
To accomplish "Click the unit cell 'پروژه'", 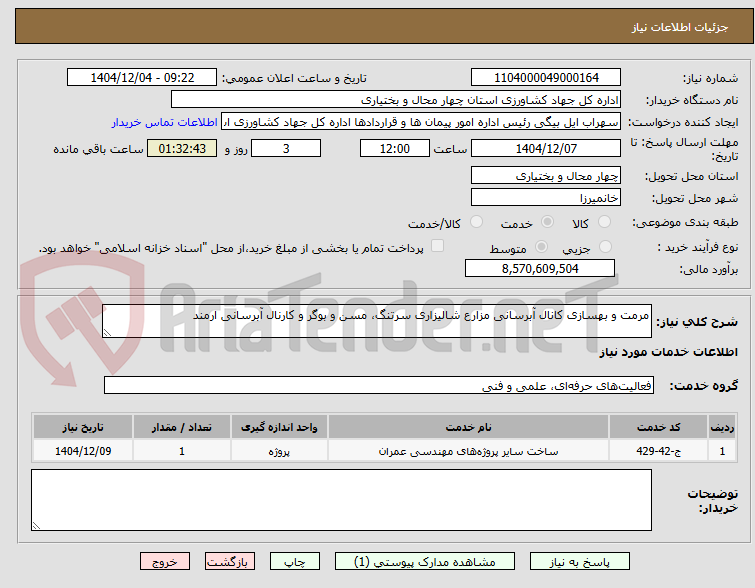I will tap(279, 451).
